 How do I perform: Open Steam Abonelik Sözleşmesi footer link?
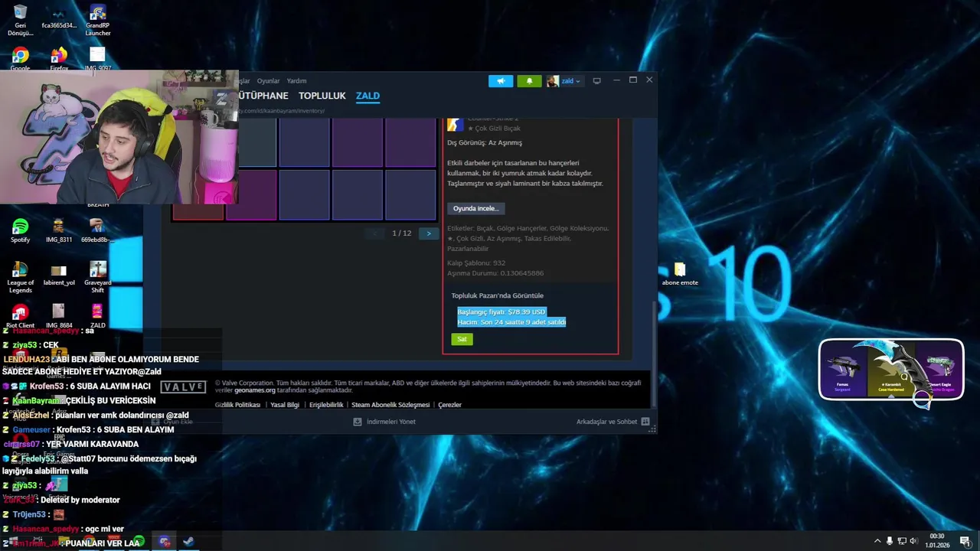click(390, 405)
